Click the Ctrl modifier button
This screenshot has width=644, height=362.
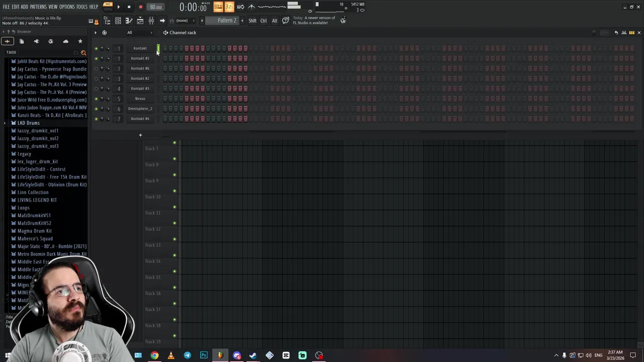point(264,21)
